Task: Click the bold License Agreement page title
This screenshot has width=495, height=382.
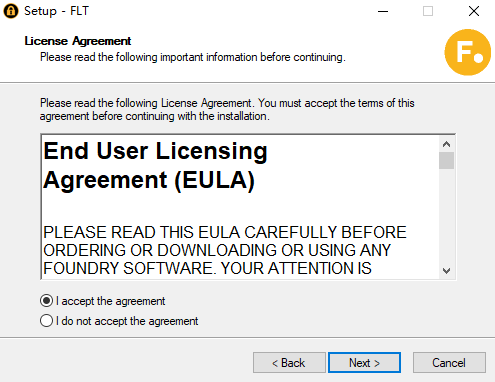Action: click(x=78, y=41)
